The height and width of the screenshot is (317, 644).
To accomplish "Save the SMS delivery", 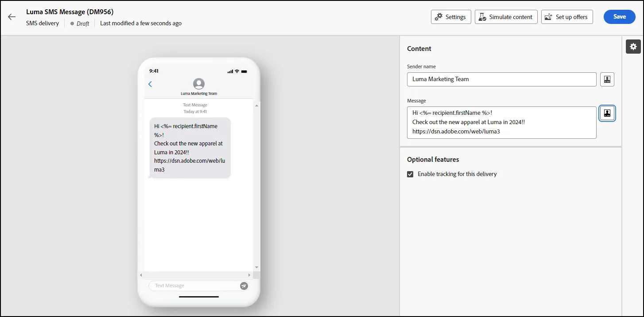I will coord(619,17).
